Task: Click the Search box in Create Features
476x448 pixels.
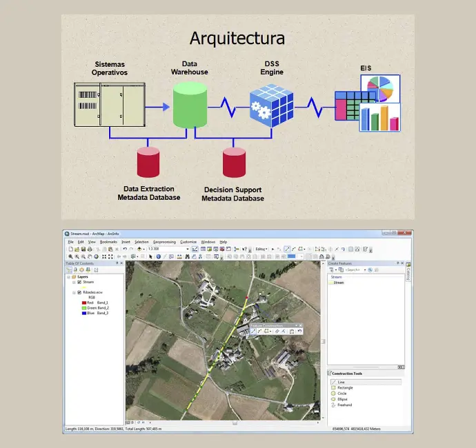Action: 355,269
